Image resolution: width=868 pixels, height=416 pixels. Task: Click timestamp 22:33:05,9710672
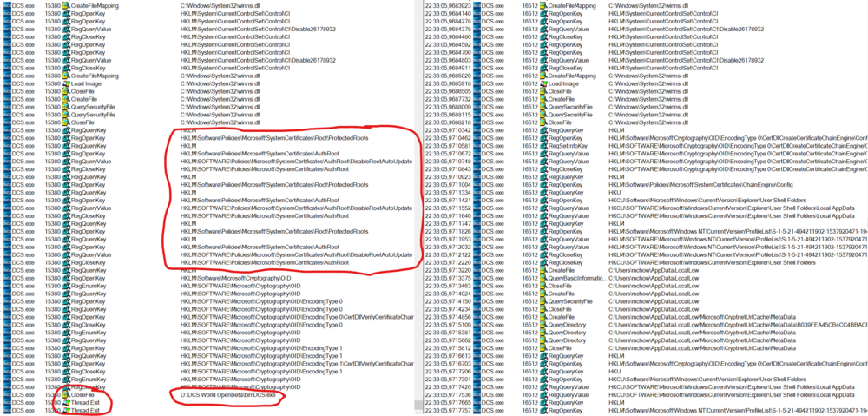pyautogui.click(x=449, y=154)
